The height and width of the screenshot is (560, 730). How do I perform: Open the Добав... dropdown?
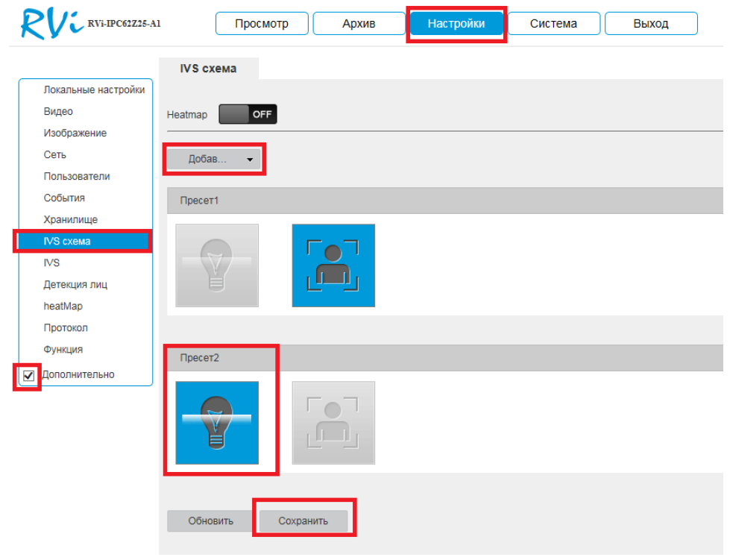[214, 159]
